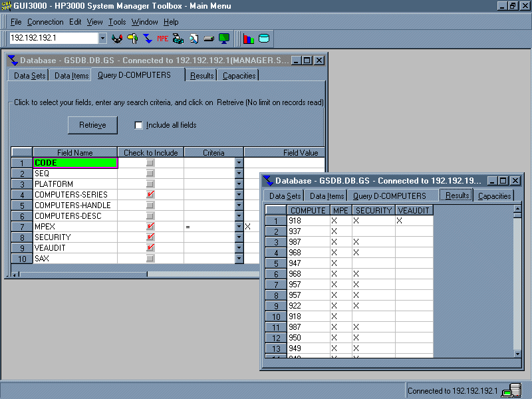
Task: Open the bar chart toolbar icon
Action: coord(249,39)
